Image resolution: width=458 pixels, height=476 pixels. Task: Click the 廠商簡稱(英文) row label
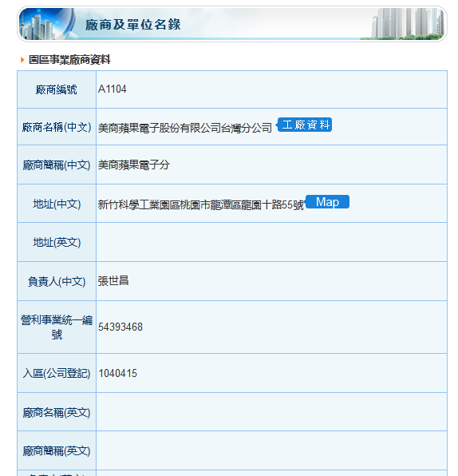click(x=57, y=450)
